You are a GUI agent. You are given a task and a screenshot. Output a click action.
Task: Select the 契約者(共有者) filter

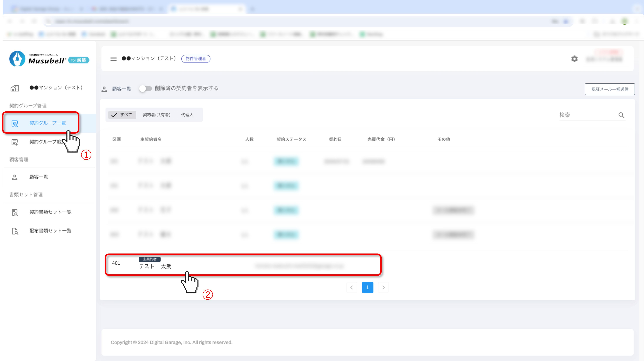tap(157, 115)
